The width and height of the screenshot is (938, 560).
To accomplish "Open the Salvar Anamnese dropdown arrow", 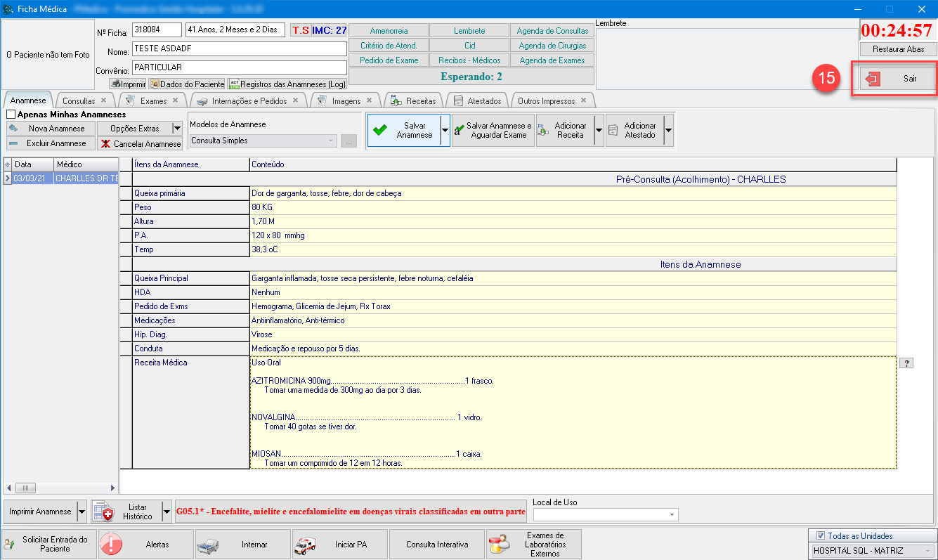I will (445, 131).
